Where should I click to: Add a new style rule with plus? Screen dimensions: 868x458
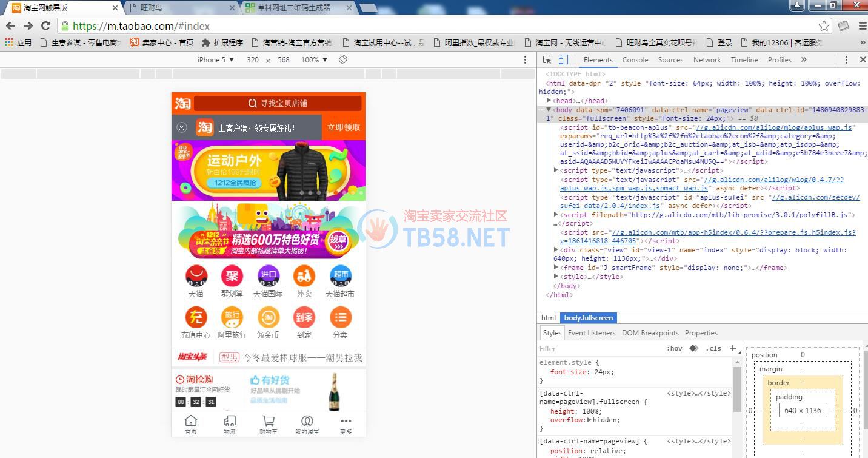click(733, 348)
